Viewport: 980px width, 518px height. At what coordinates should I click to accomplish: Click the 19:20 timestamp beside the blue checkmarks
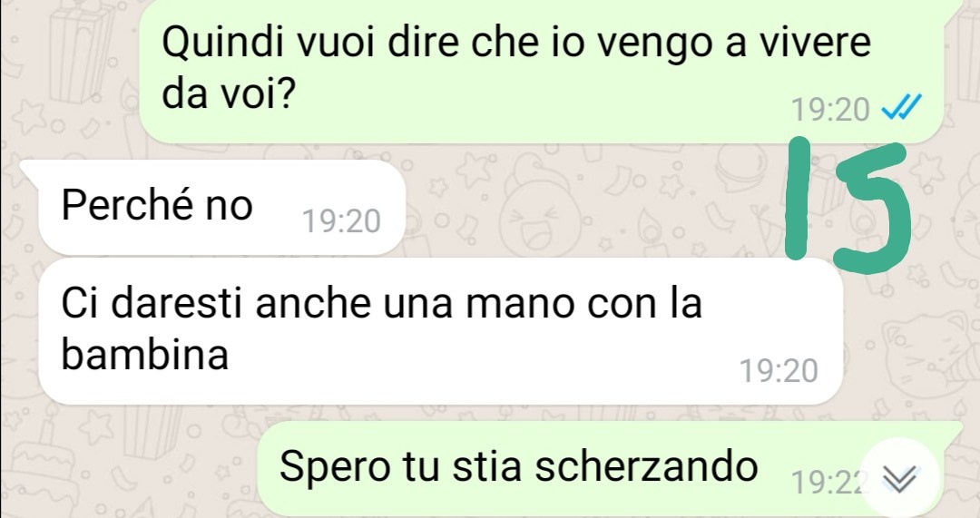pyautogui.click(x=830, y=110)
